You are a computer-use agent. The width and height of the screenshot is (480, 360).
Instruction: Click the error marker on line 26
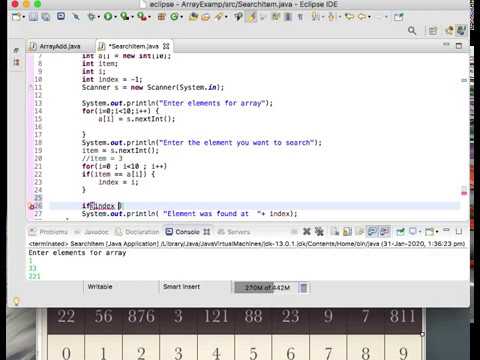click(x=32, y=206)
